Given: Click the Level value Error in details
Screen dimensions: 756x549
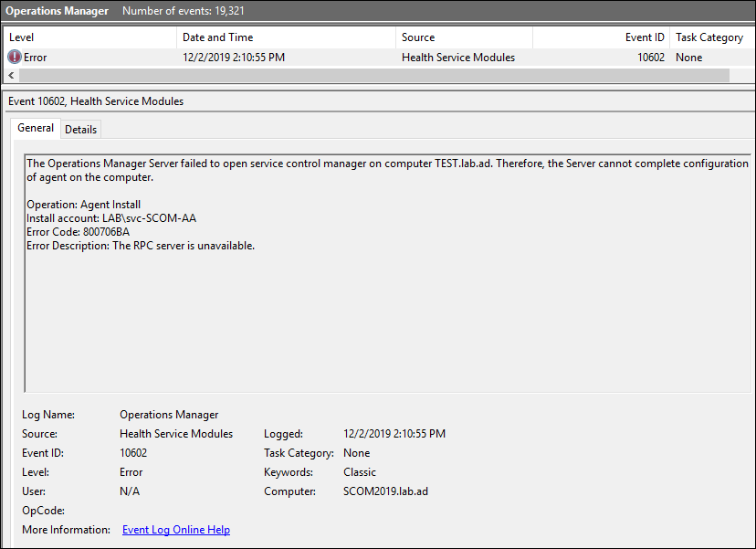Looking at the screenshot, I should (131, 472).
